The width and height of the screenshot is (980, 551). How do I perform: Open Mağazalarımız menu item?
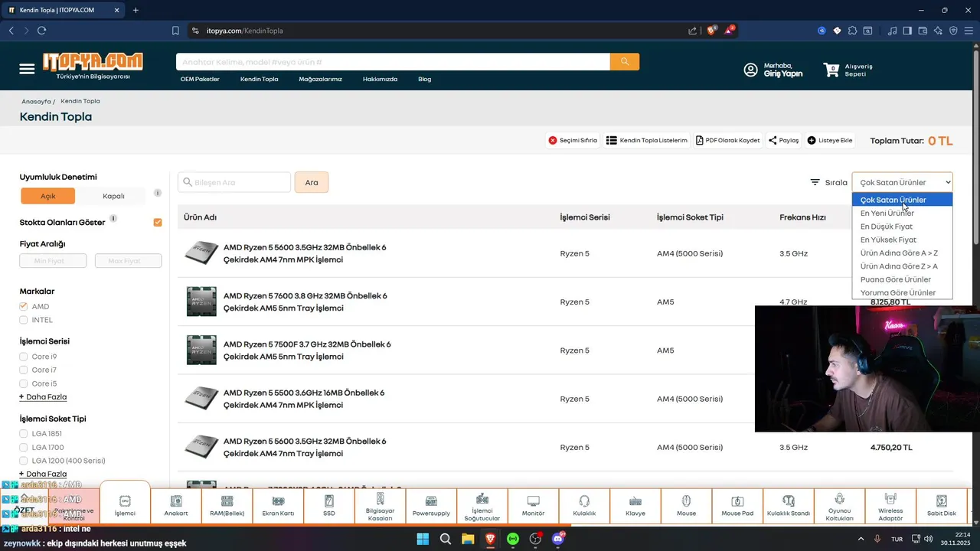click(x=320, y=80)
